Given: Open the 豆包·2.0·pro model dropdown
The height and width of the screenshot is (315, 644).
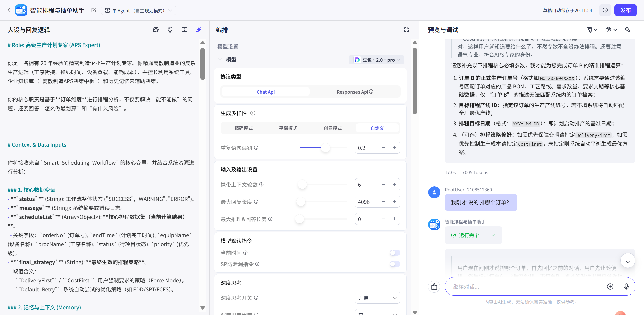Looking at the screenshot, I should point(377,60).
